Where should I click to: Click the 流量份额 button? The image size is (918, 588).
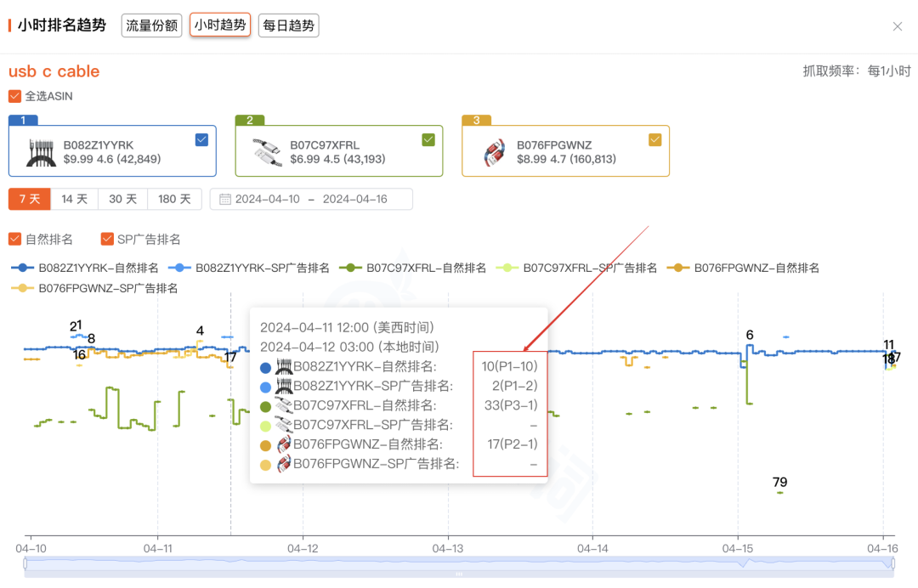click(x=151, y=25)
